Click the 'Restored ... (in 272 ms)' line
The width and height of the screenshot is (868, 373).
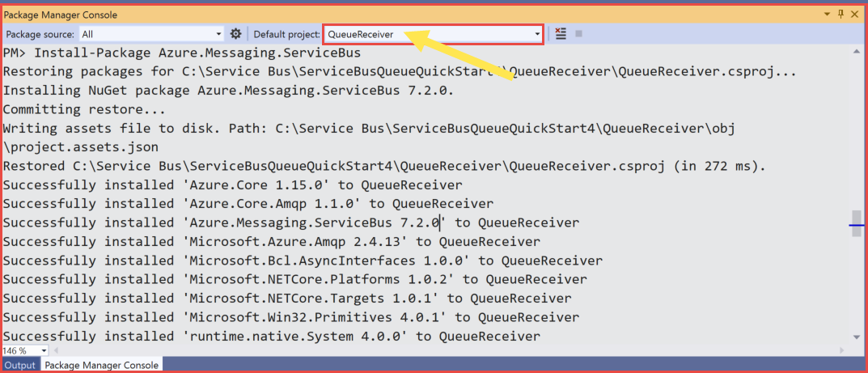pos(384,166)
